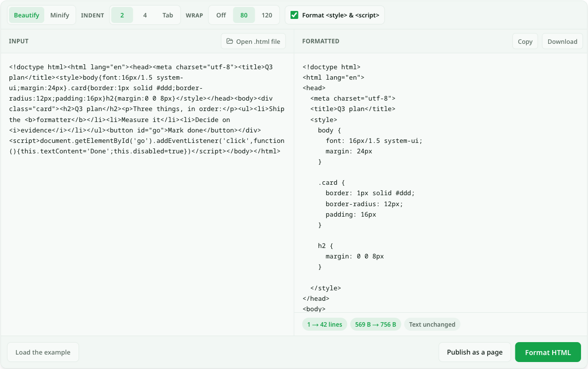The width and height of the screenshot is (588, 369).
Task: Click the 'Text unchanged' badge
Action: (x=432, y=324)
